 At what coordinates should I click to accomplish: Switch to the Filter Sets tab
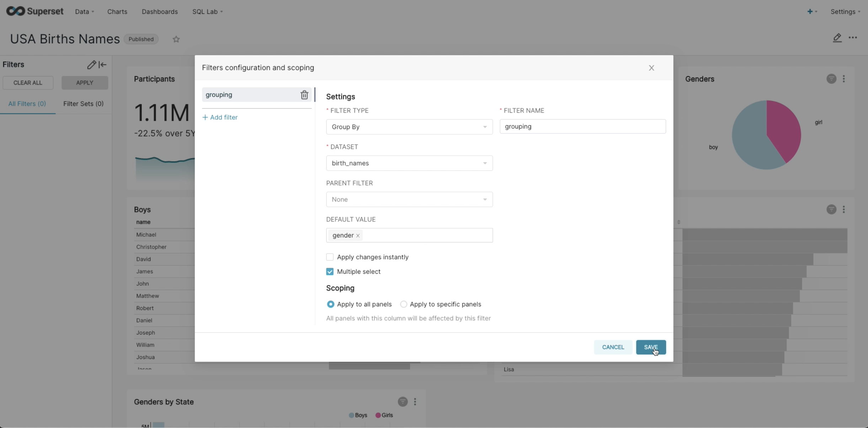[x=83, y=104]
